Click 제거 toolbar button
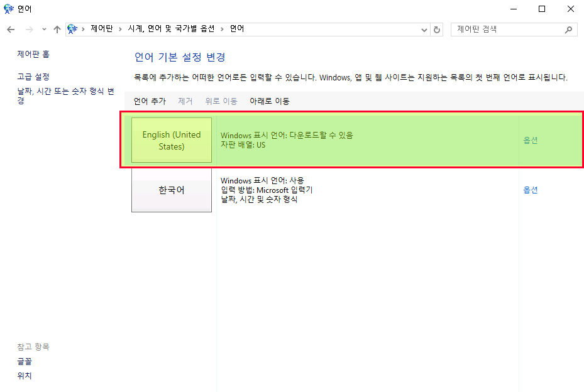The height and width of the screenshot is (392, 584). [185, 101]
